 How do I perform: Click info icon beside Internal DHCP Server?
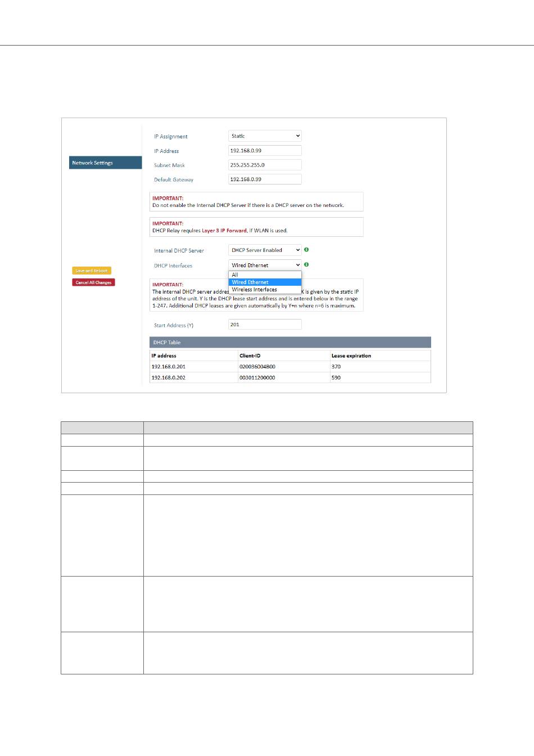(306, 250)
